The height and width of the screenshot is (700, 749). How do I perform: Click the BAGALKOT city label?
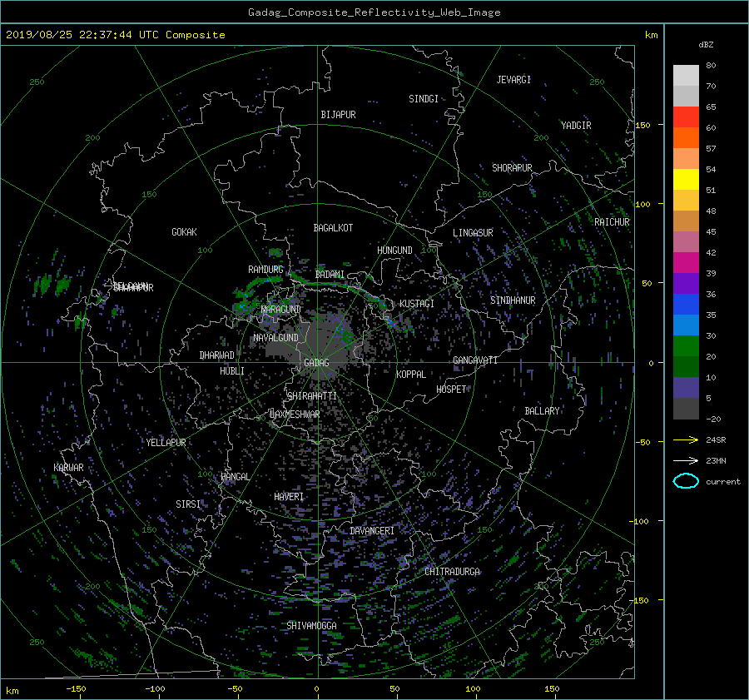(333, 228)
